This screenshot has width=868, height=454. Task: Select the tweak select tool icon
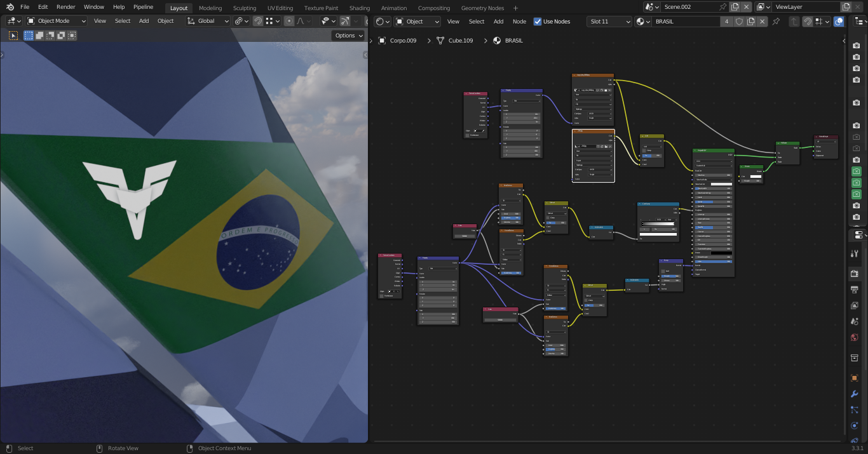point(13,36)
